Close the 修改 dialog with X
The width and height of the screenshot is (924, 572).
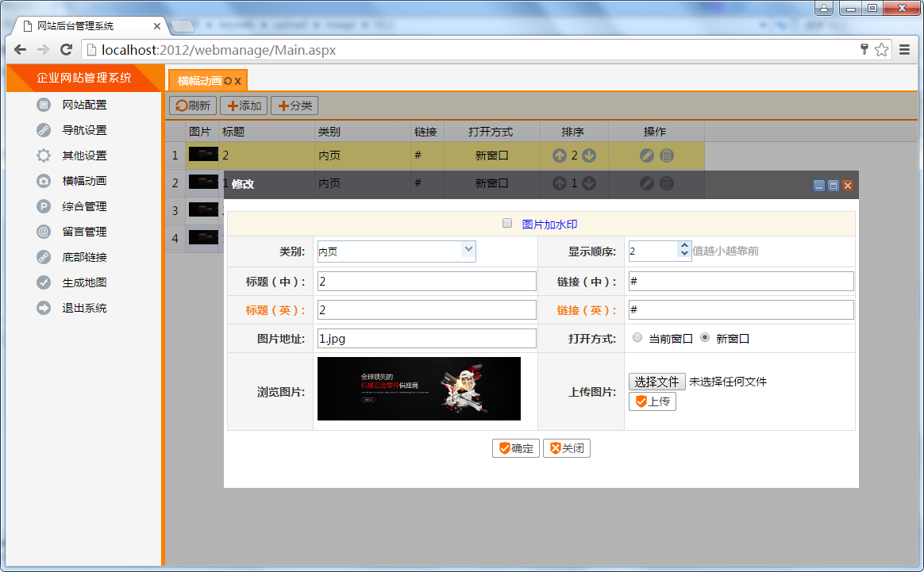[x=847, y=186]
